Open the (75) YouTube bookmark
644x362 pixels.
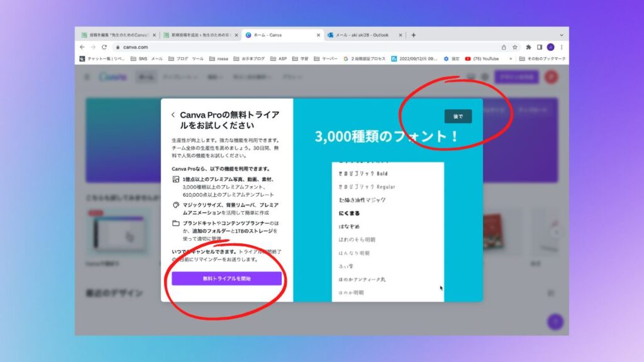[x=482, y=58]
